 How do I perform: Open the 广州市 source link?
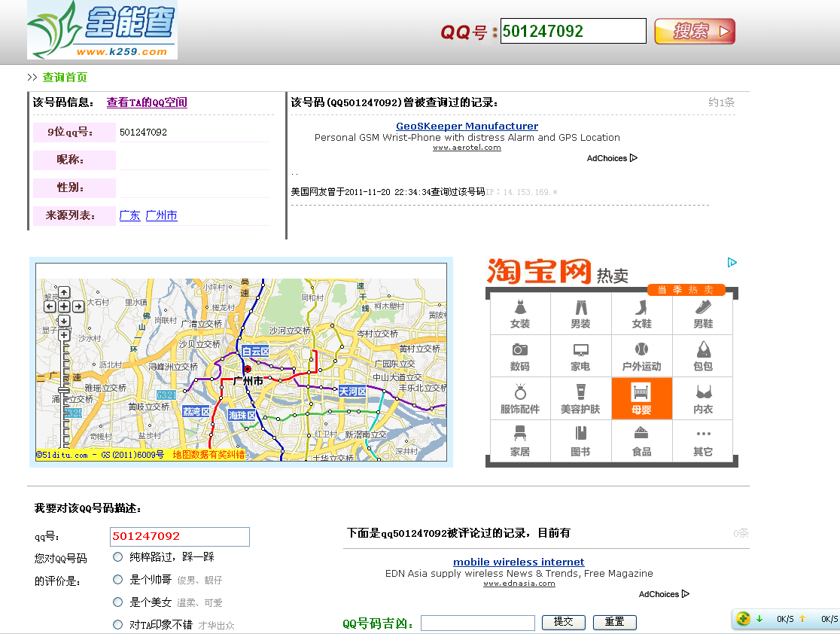[x=161, y=216]
